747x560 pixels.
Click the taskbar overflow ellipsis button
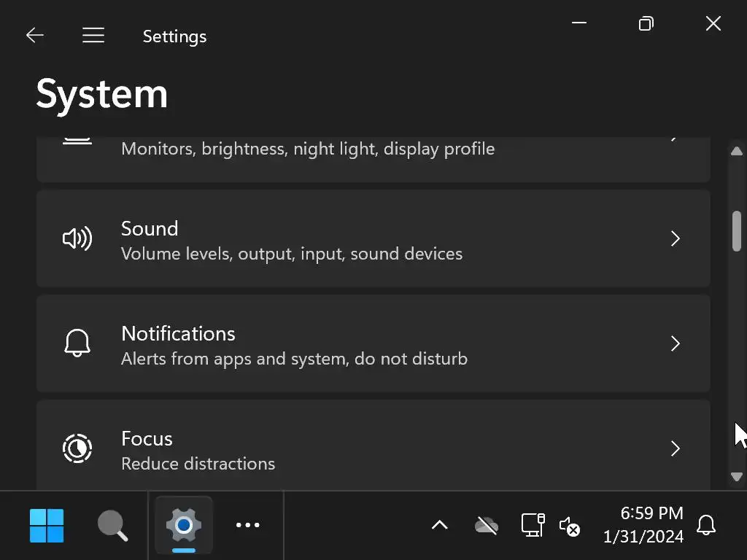[248, 525]
